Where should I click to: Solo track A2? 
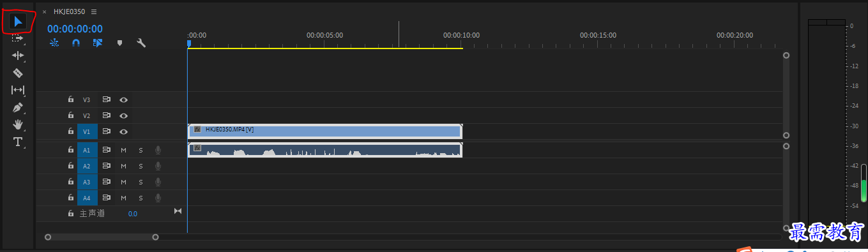point(141,166)
